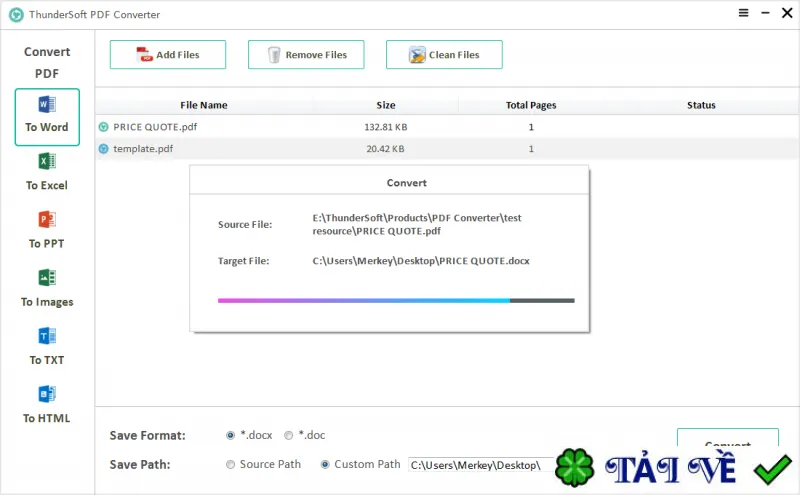This screenshot has width=800, height=495.
Task: Enable the Custom Path option
Action: click(324, 464)
